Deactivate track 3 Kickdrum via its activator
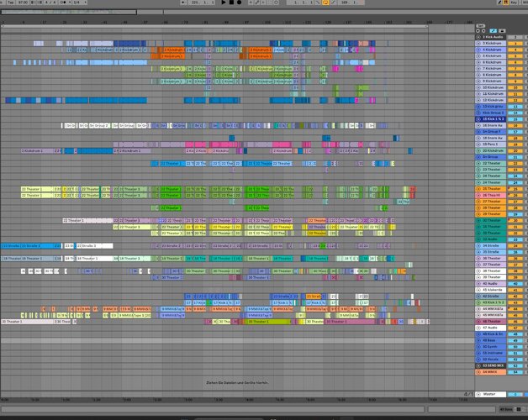 pyautogui.click(x=515, y=44)
